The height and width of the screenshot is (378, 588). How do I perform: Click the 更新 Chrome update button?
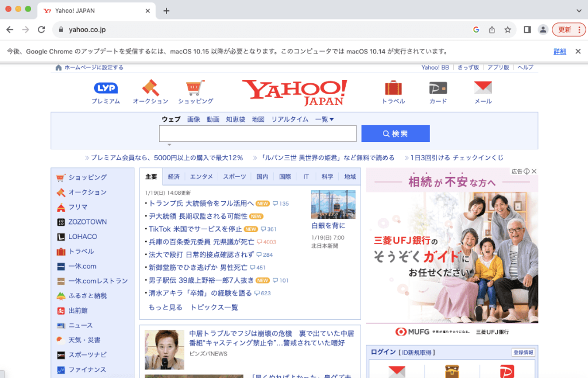(568, 30)
